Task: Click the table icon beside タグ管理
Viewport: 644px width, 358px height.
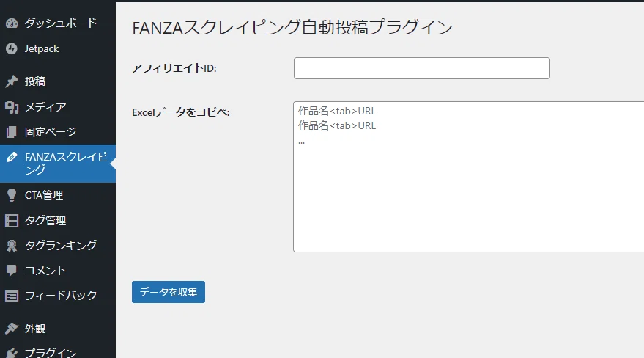Action: point(12,221)
